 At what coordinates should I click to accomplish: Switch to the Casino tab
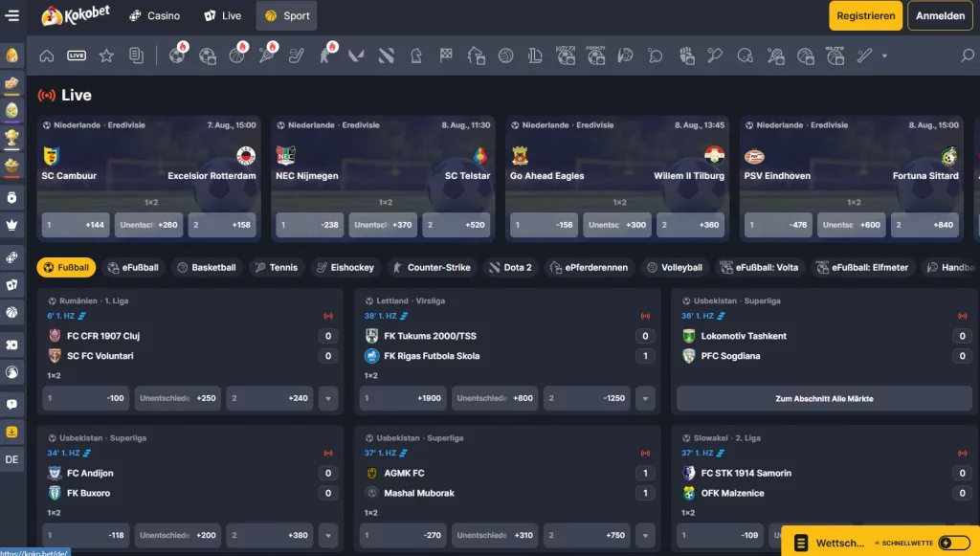coord(154,15)
